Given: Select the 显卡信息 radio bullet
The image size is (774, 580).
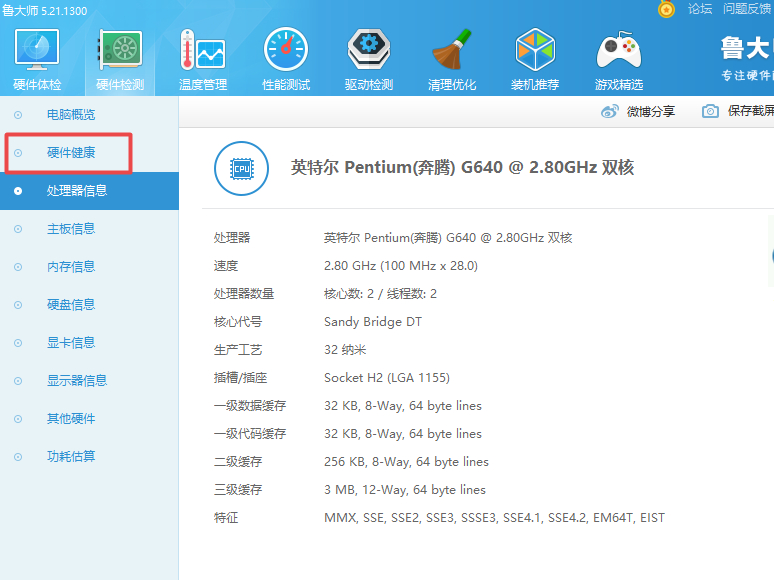Looking at the screenshot, I should [x=18, y=343].
